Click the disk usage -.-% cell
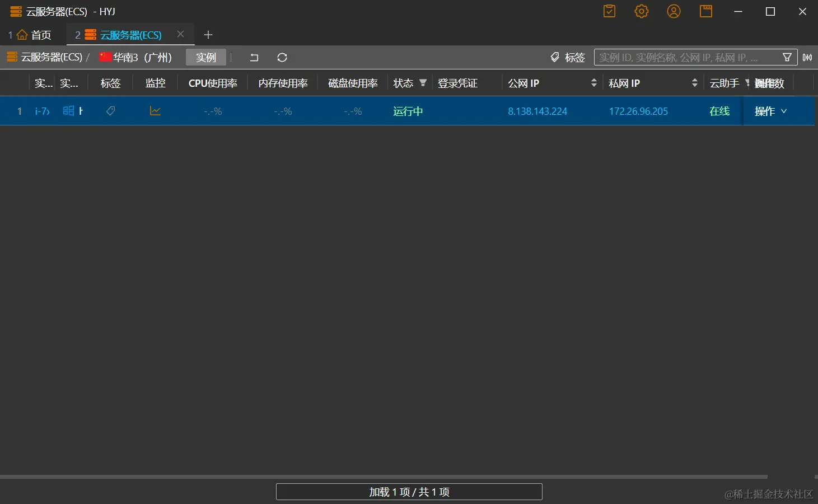 353,111
